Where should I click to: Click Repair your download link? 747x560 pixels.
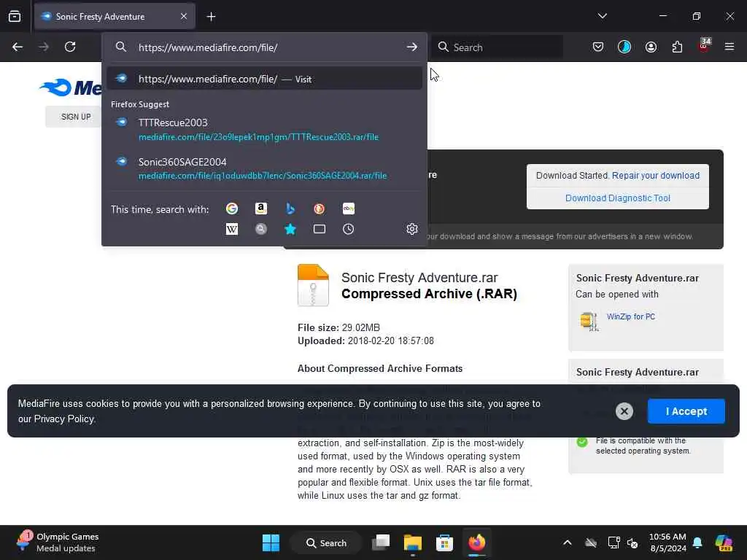click(x=656, y=175)
